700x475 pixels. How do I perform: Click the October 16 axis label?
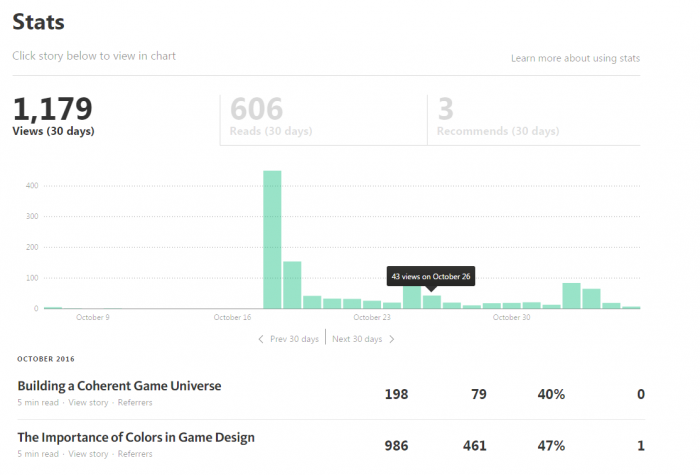point(232,317)
